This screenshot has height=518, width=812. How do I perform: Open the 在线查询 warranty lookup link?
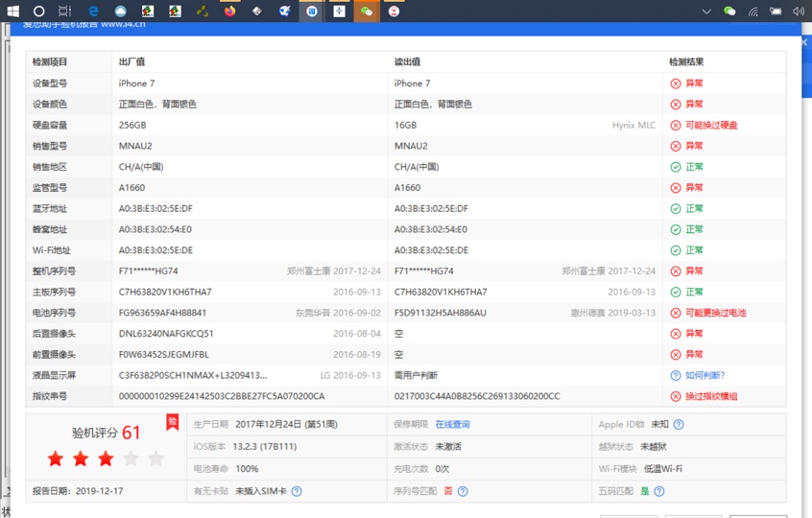pos(452,424)
